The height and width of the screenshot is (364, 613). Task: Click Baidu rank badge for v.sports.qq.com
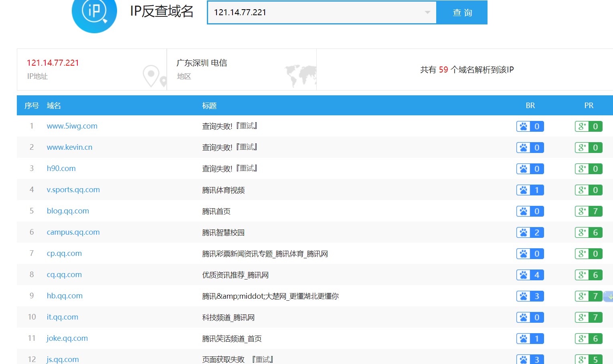[x=530, y=190]
